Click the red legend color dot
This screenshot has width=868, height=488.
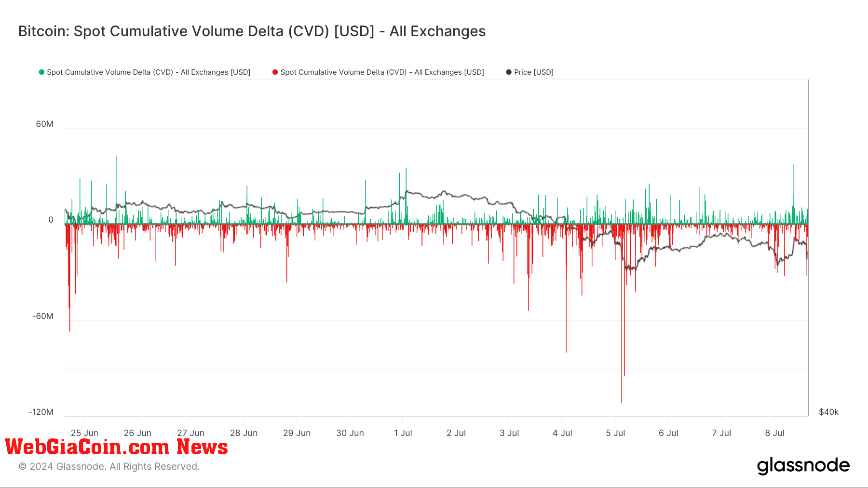click(275, 72)
